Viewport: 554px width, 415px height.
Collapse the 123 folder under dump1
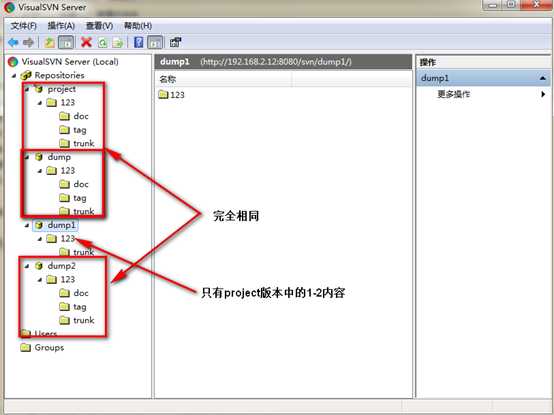click(40, 239)
